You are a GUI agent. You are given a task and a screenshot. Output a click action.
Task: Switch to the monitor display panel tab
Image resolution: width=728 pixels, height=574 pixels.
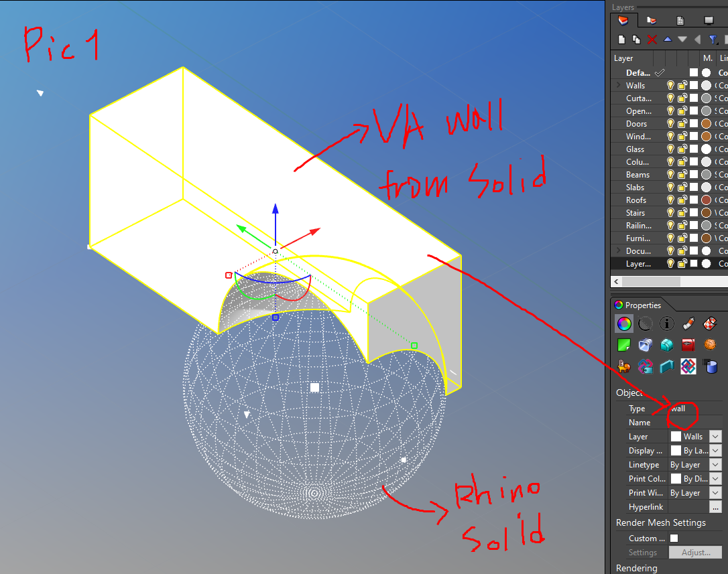[709, 20]
